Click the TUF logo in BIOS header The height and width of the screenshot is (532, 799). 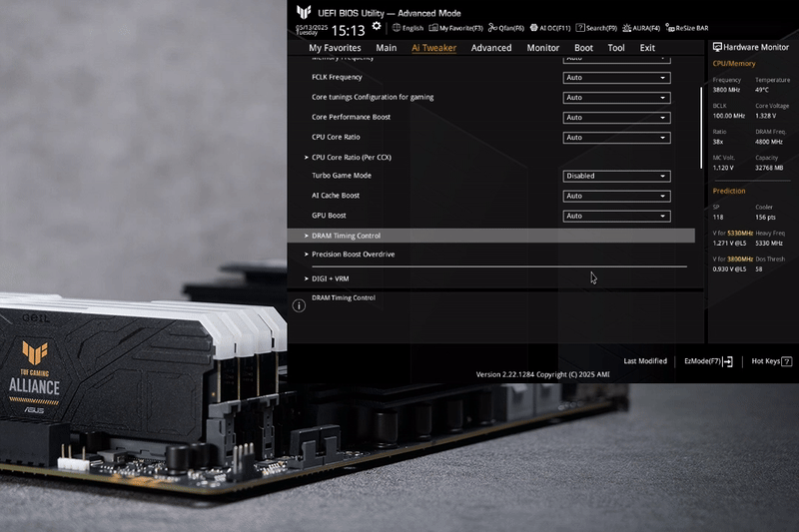[304, 12]
